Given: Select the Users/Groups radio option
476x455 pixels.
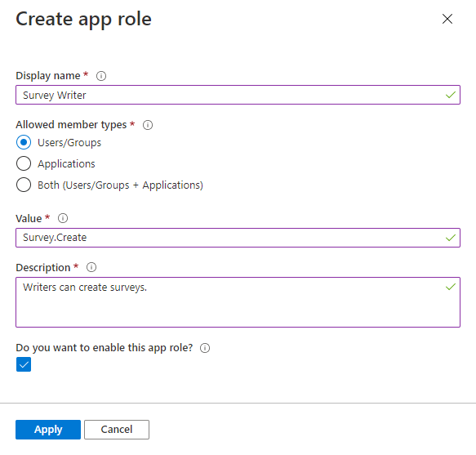Looking at the screenshot, I should (24, 142).
